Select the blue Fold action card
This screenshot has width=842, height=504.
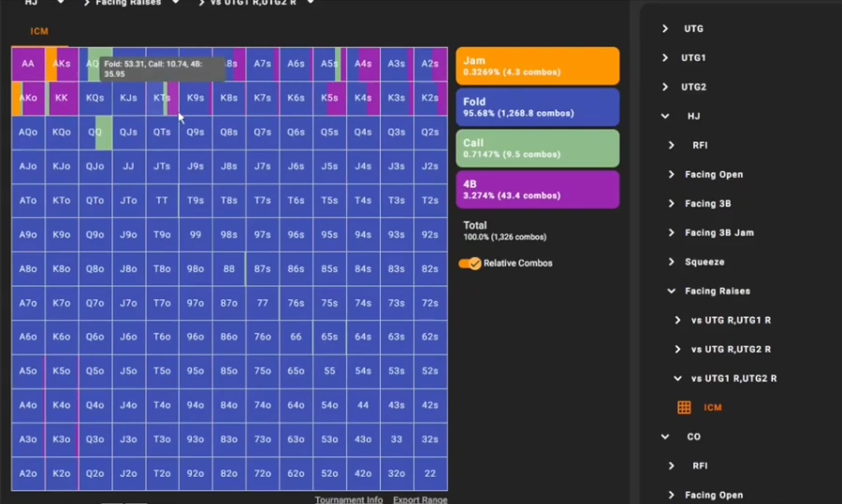click(538, 108)
